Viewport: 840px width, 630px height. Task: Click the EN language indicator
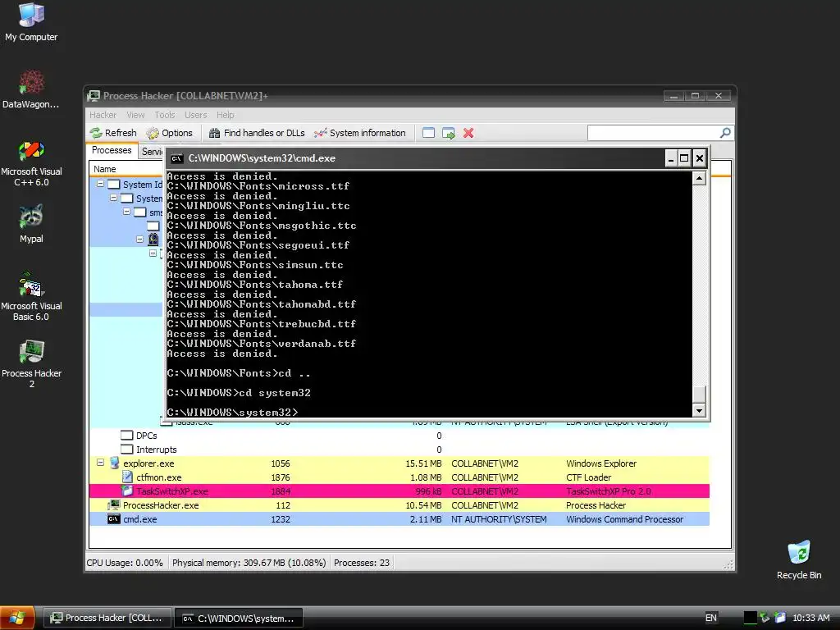[x=711, y=618]
